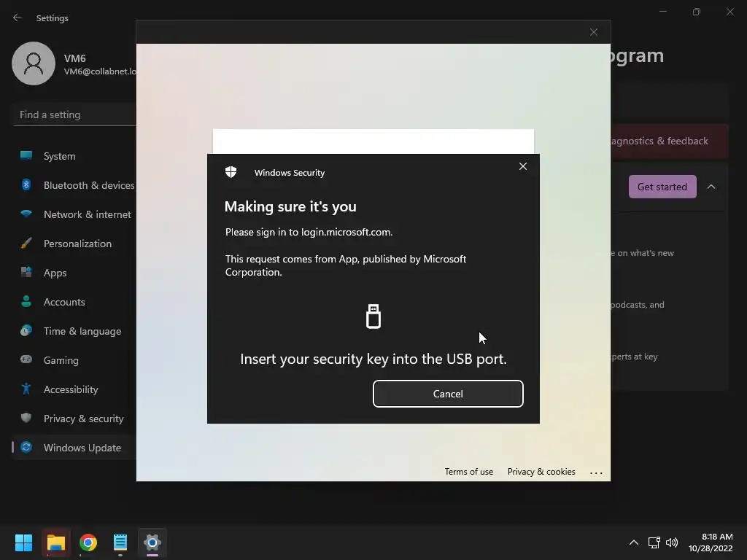Switch to Settings app in taskbar
Viewport: 747px width, 560px height.
tap(152, 542)
